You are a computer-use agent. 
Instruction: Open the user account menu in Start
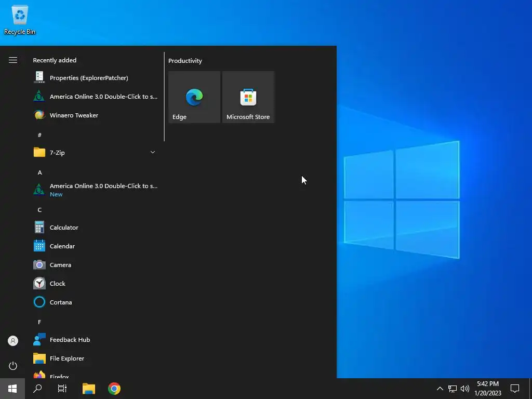[13, 341]
